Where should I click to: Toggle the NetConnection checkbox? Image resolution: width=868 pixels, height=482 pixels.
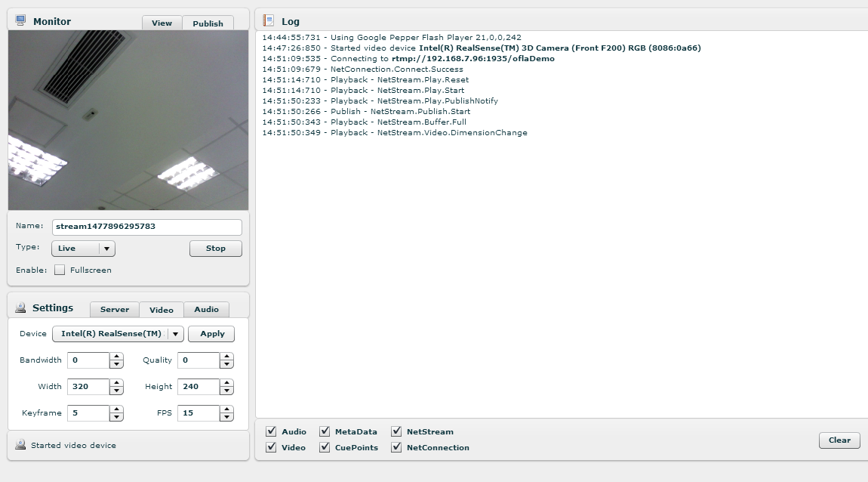(x=396, y=447)
